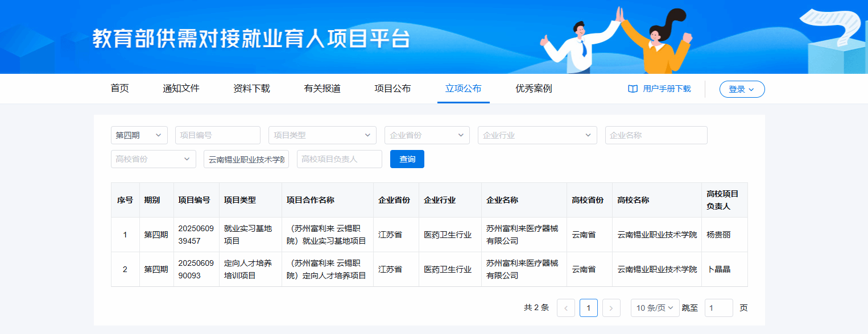Expand the 高校省份 dropdown

(x=153, y=159)
